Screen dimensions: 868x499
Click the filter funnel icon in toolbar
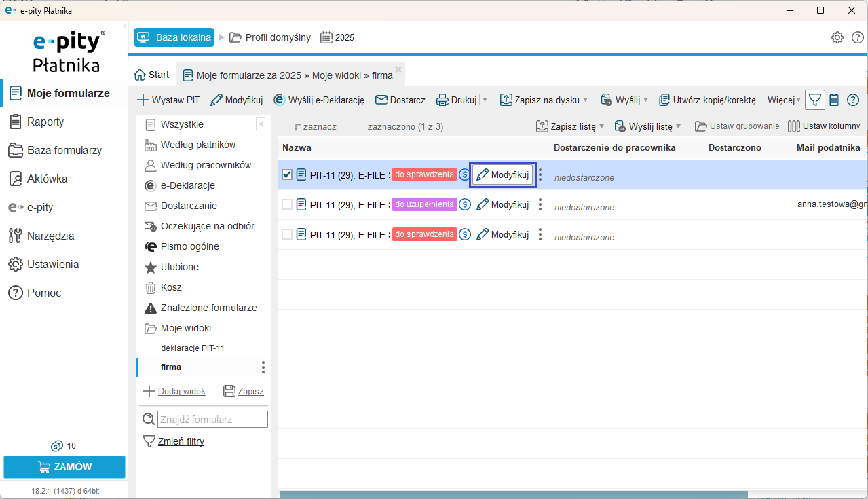[x=815, y=100]
